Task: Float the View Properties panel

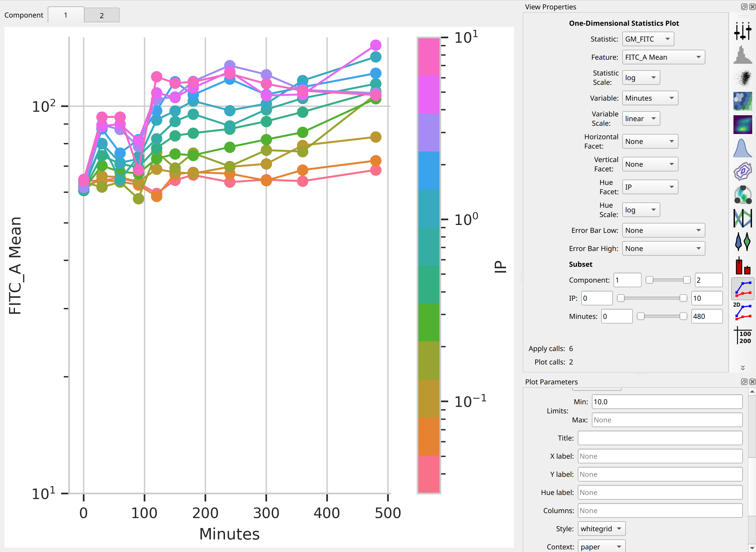Action: pos(744,7)
